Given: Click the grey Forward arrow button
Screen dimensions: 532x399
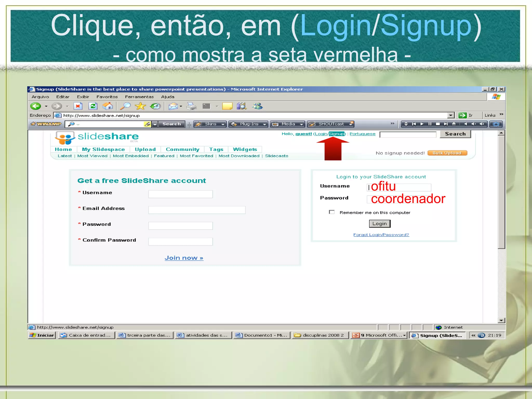Looking at the screenshot, I should pyautogui.click(x=56, y=106).
